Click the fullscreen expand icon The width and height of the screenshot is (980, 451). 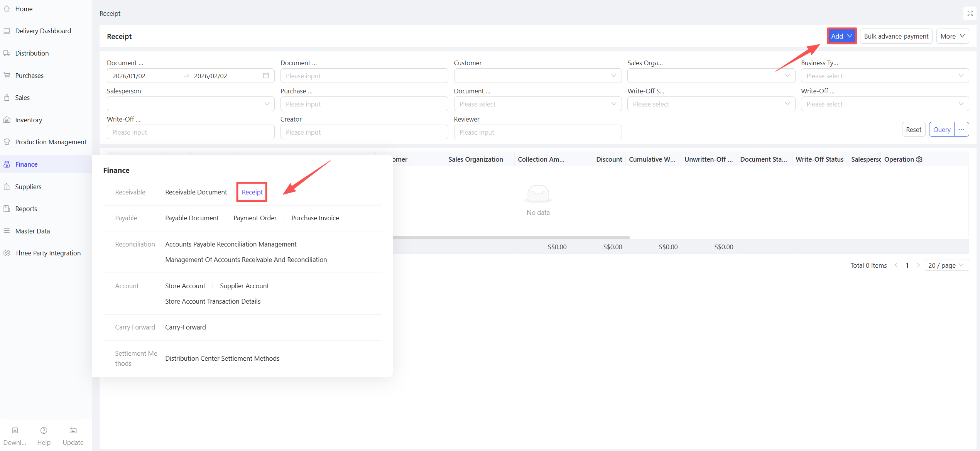point(970,14)
